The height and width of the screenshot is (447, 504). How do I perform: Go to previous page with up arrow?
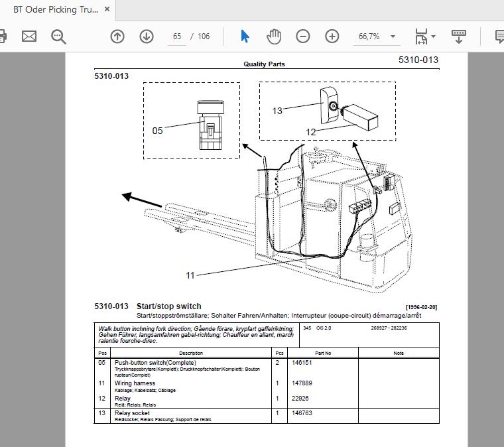coord(117,36)
